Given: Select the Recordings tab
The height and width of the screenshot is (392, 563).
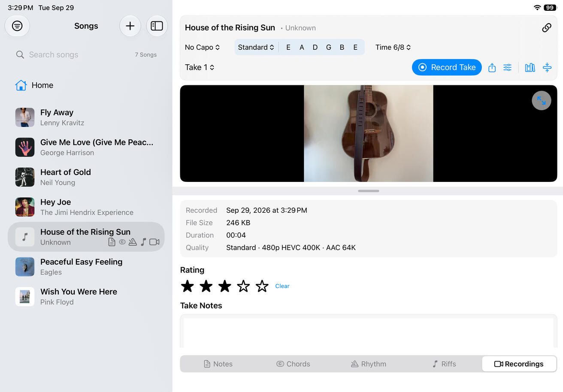Looking at the screenshot, I should pos(519,364).
